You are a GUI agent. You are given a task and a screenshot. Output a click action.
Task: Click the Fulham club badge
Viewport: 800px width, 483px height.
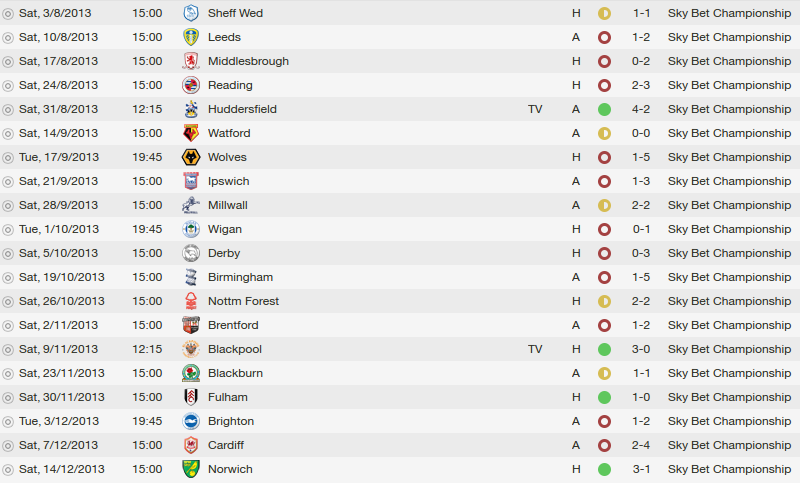[x=191, y=397]
